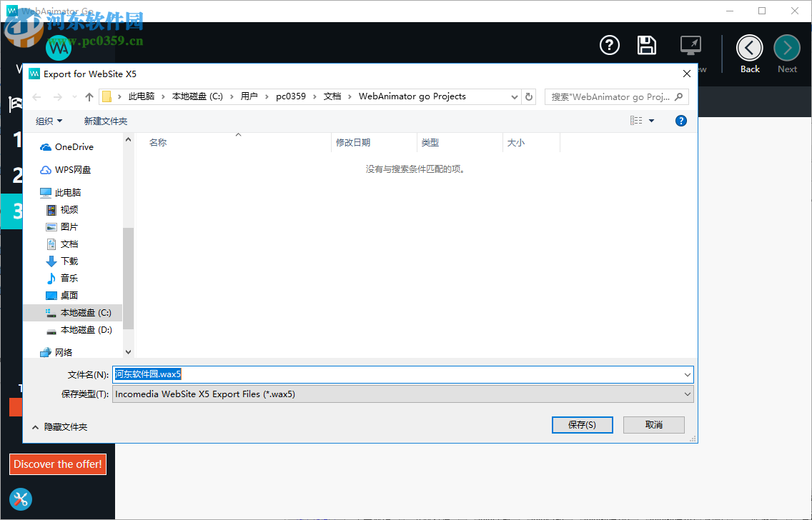Click the Discover the offer! button
812x520 pixels.
click(58, 464)
